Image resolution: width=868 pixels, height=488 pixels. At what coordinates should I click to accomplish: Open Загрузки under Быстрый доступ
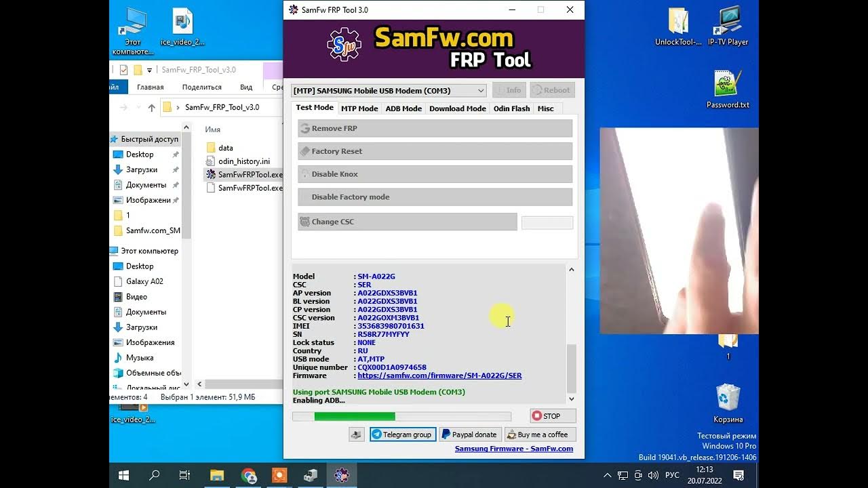tap(142, 169)
